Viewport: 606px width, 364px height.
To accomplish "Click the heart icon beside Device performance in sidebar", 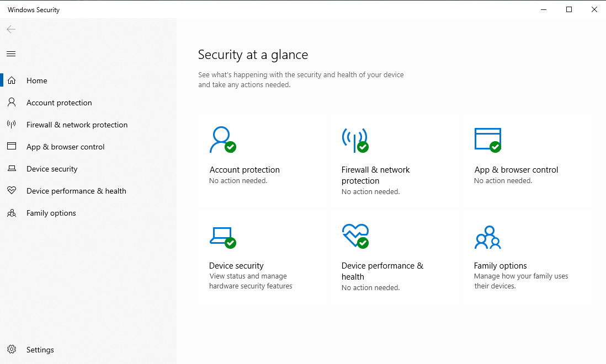I will (12, 190).
